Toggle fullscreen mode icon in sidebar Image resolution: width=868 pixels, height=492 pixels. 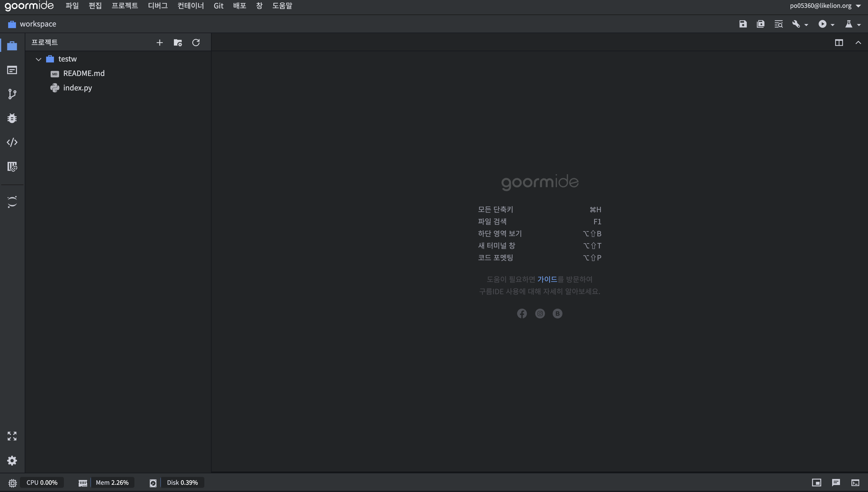coord(12,436)
